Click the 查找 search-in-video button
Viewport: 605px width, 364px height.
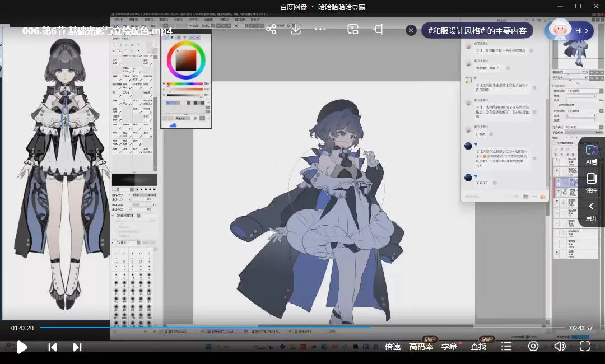tap(478, 347)
